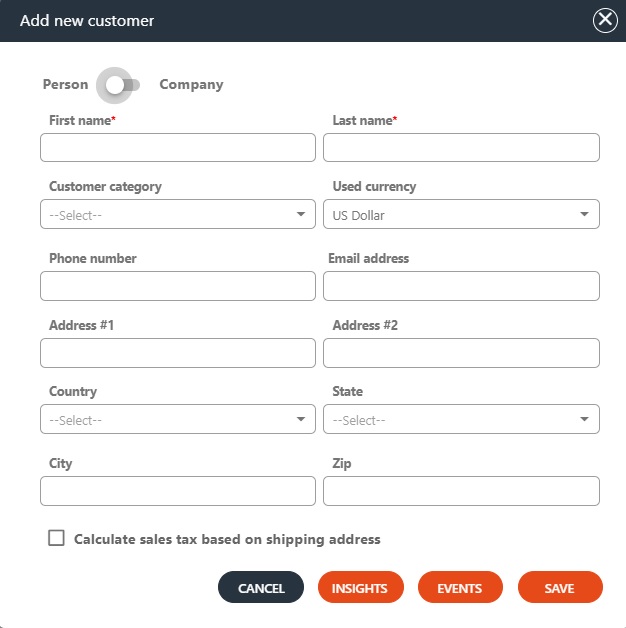Focus the First name input field
The height and width of the screenshot is (628, 626).
pyautogui.click(x=178, y=148)
